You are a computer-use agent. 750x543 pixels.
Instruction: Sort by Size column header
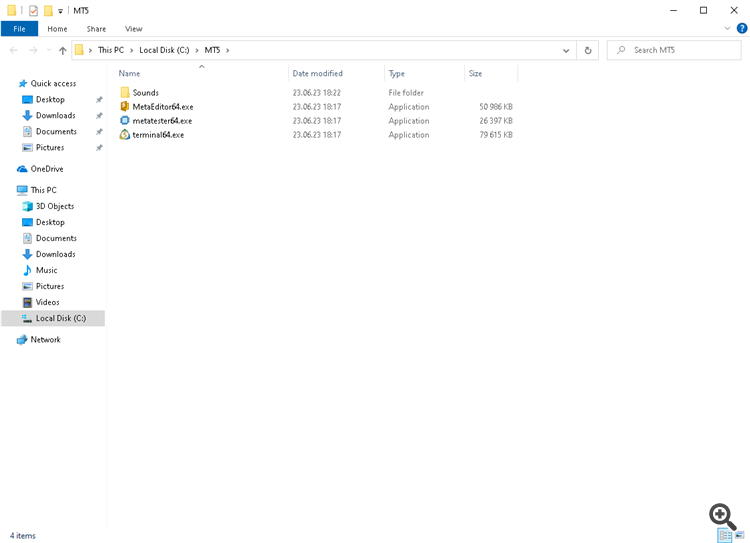(x=475, y=74)
